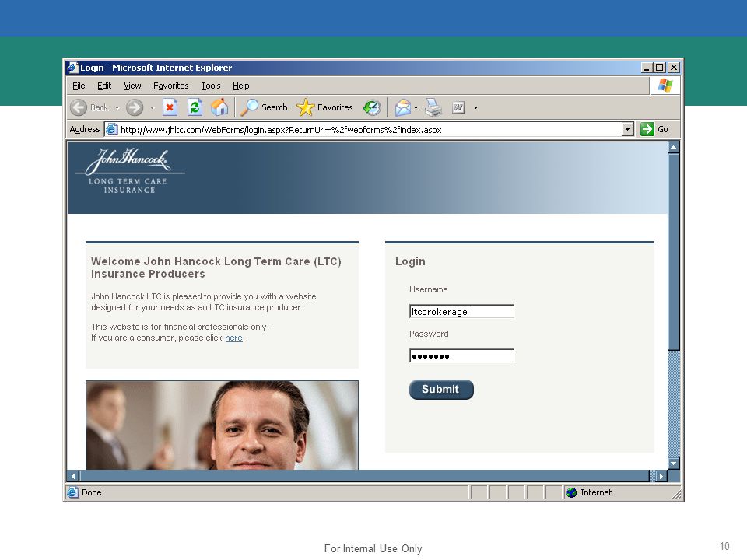Click the vertical scrollbar down arrow
This screenshot has height=560, width=747.
click(673, 463)
